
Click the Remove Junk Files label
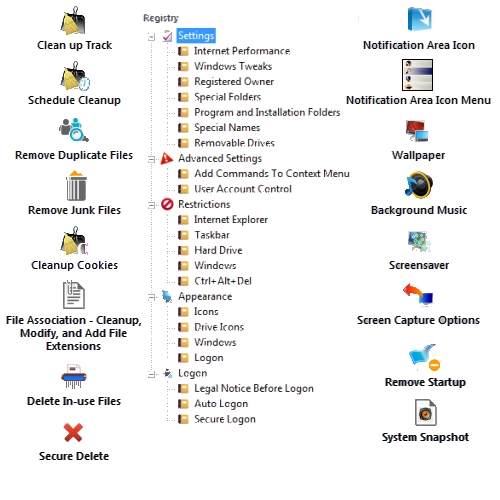pos(74,210)
